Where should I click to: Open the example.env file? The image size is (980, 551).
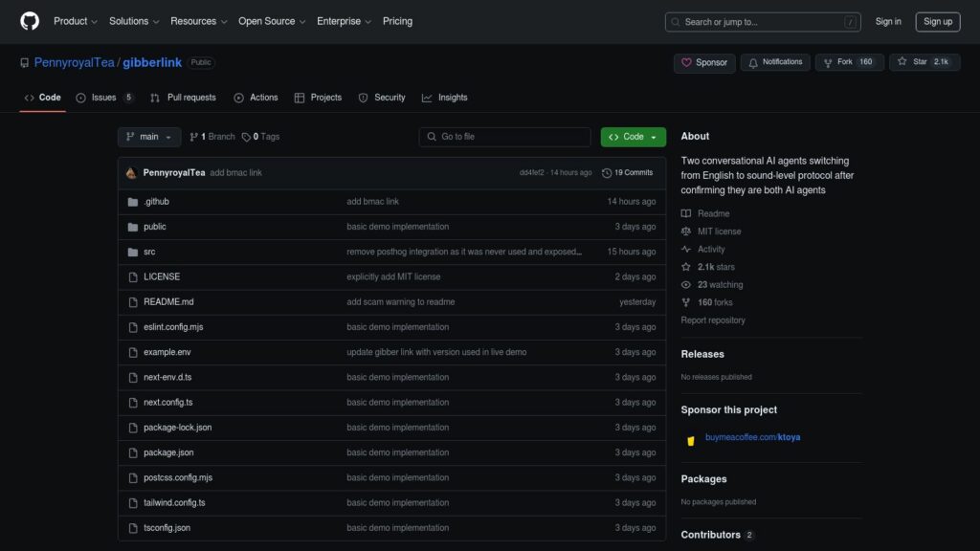coord(167,352)
